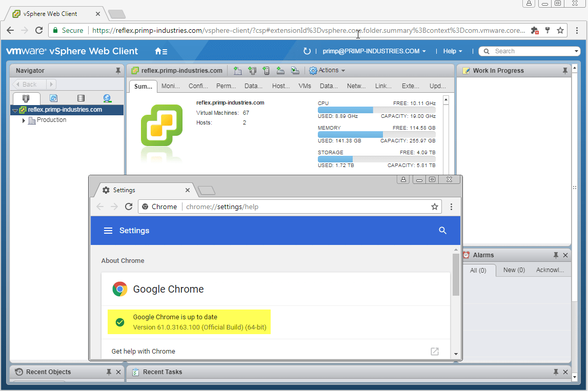588x391 pixels.
Task: Open the Navigator history forward arrow
Action: point(51,85)
